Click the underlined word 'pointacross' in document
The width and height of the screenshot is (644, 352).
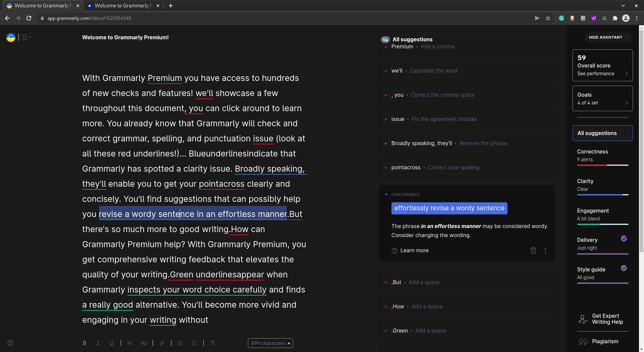[221, 184]
